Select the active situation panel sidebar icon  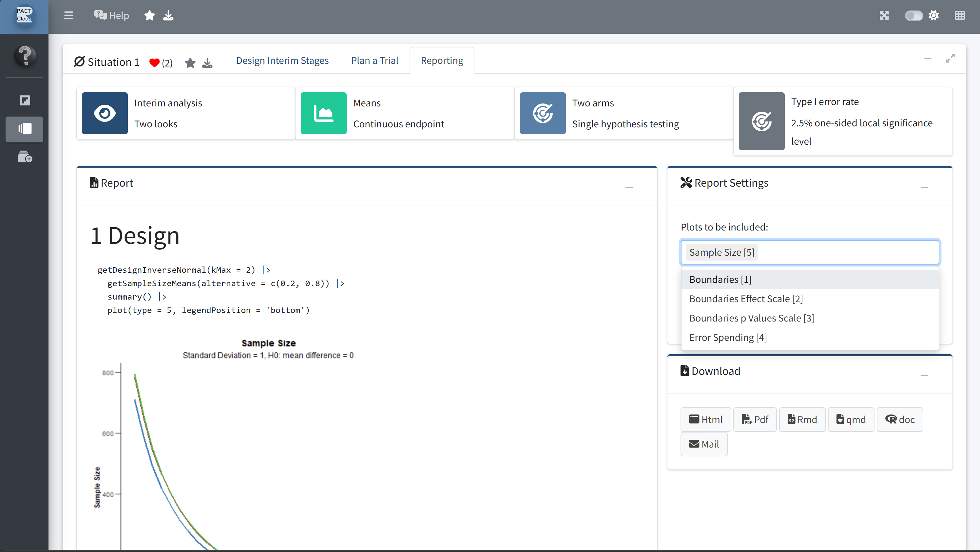pos(24,129)
